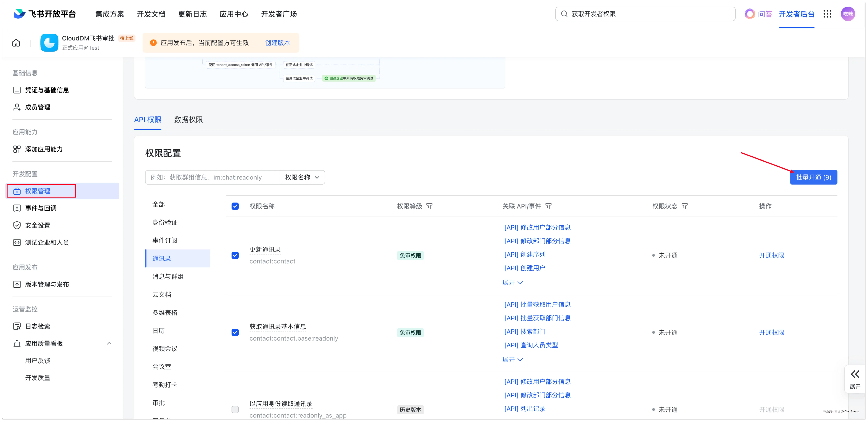Open 事件与回调 in the sidebar
Viewport: 868px width, 422px height.
[41, 208]
